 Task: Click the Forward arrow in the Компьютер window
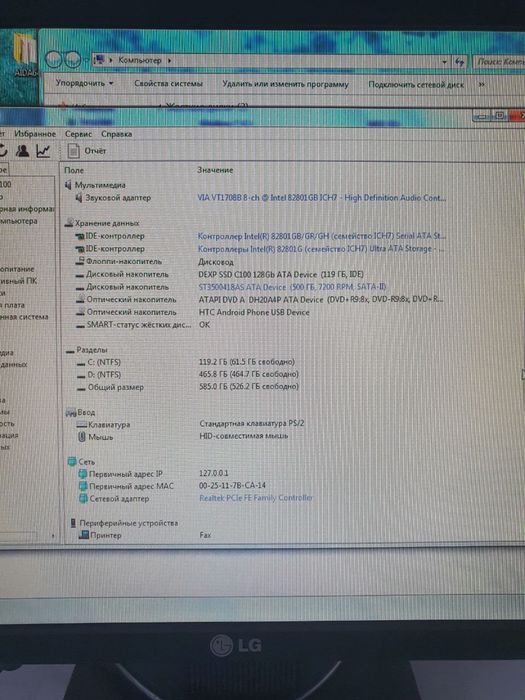pos(72,60)
